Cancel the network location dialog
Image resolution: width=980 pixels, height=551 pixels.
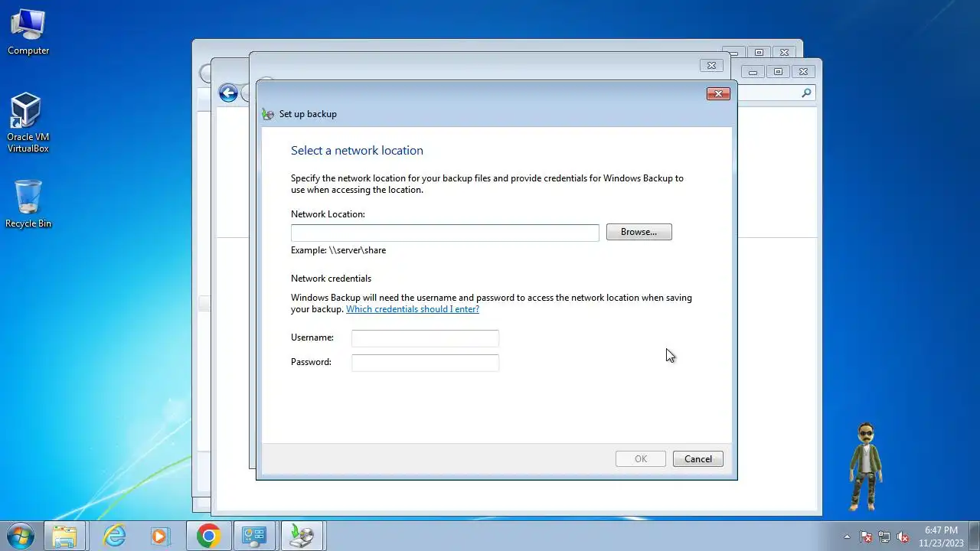698,459
